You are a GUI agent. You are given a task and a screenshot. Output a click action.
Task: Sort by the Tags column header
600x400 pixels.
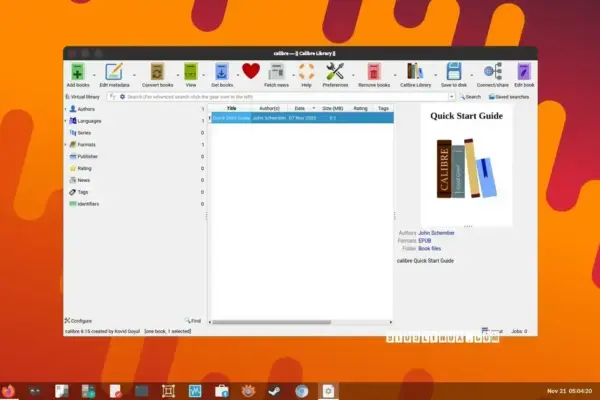click(383, 108)
